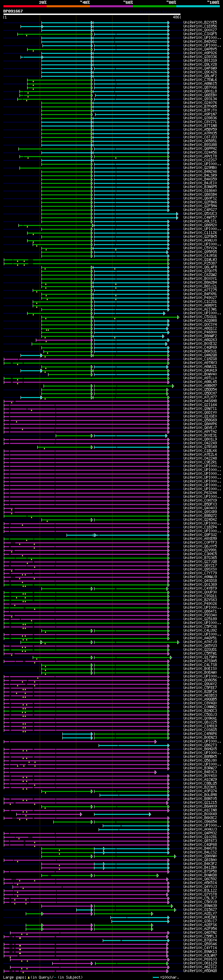Open the UniRef100_A5DAQ8 hit at bottom
223x980 pixels.
200,971
